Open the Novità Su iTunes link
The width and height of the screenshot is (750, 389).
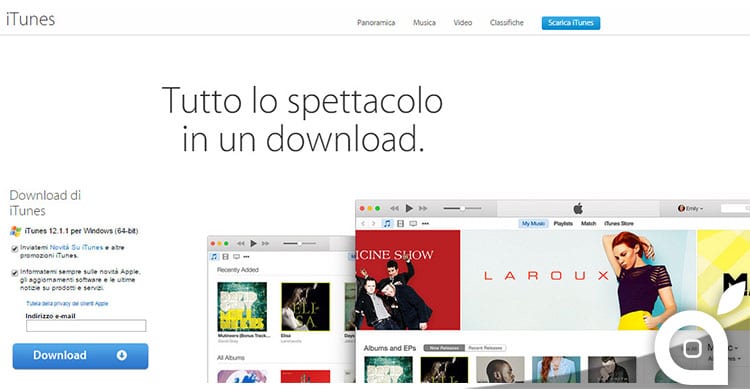pos(76,247)
